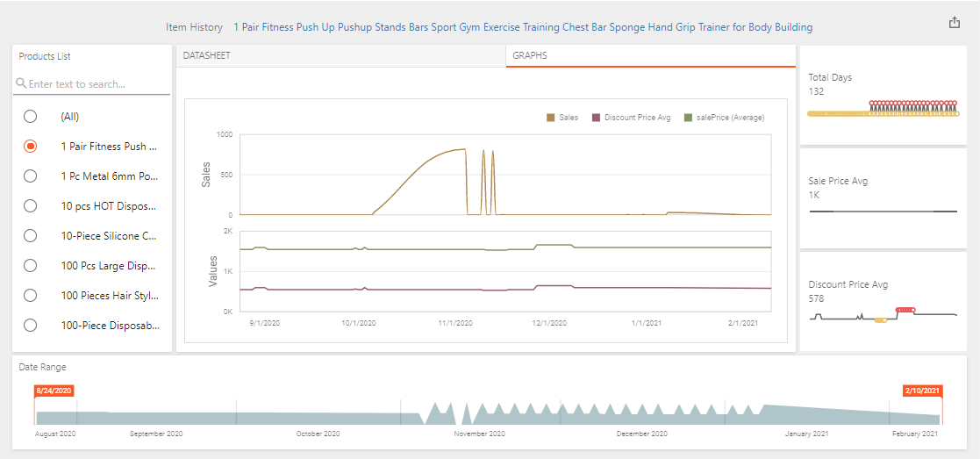
Task: Click the September 2020 label in date range
Action: coord(156,434)
